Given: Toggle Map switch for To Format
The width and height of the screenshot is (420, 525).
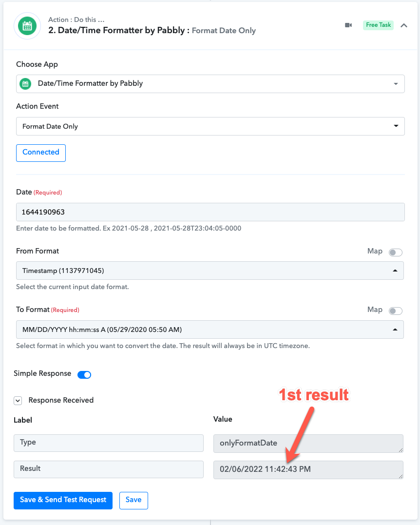Looking at the screenshot, I should tap(395, 311).
